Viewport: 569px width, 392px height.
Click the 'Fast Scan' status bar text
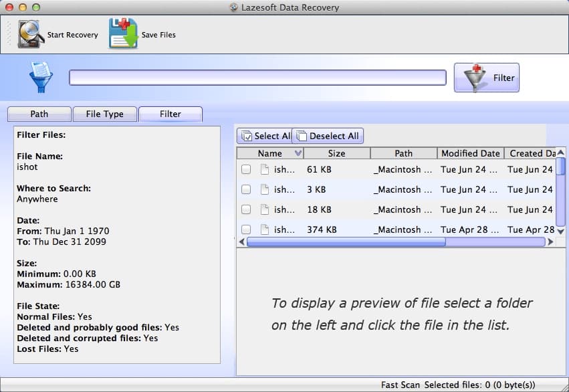[401, 385]
